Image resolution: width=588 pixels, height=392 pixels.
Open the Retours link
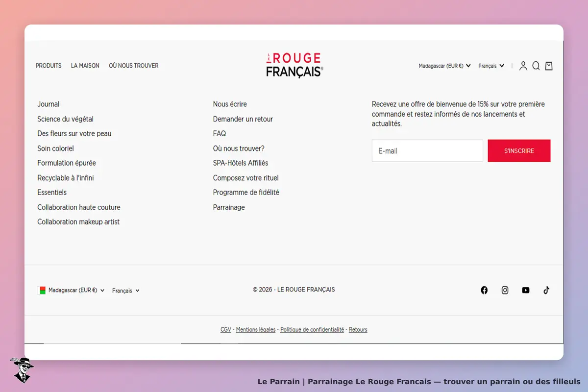point(358,330)
